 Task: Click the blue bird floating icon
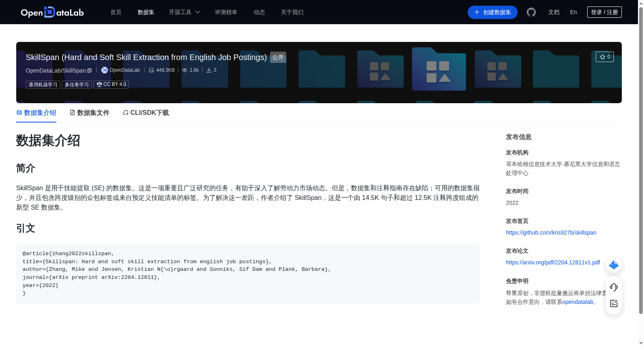(x=614, y=265)
